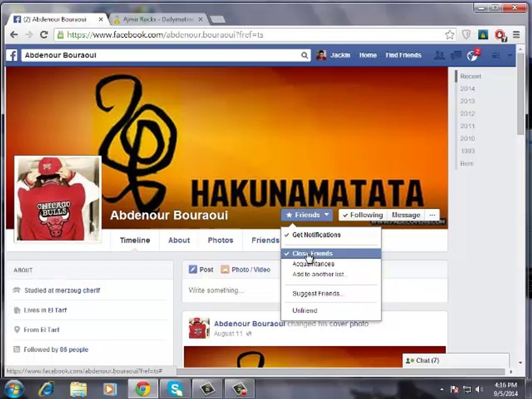Open the Photos tab
This screenshot has width=532, height=399.
click(x=221, y=240)
